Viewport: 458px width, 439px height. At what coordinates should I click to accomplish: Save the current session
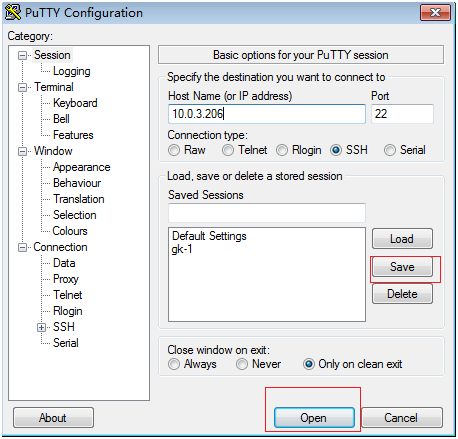(x=402, y=267)
